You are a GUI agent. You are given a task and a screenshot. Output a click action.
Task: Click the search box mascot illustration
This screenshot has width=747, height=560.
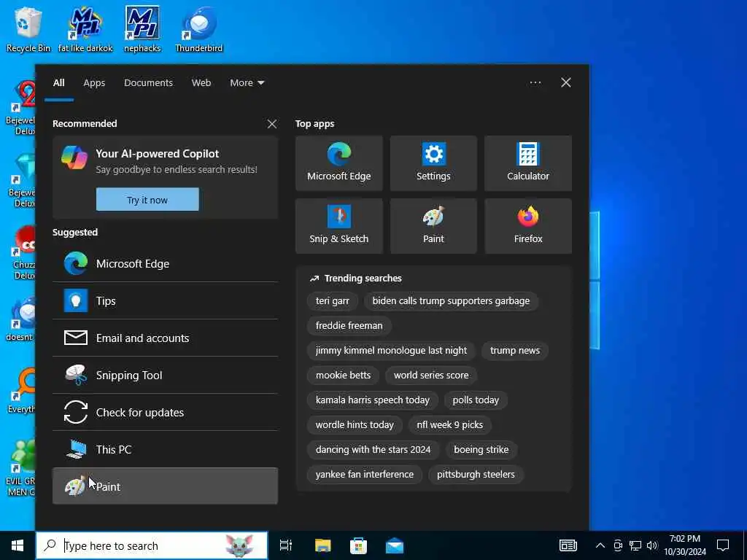coord(239,545)
